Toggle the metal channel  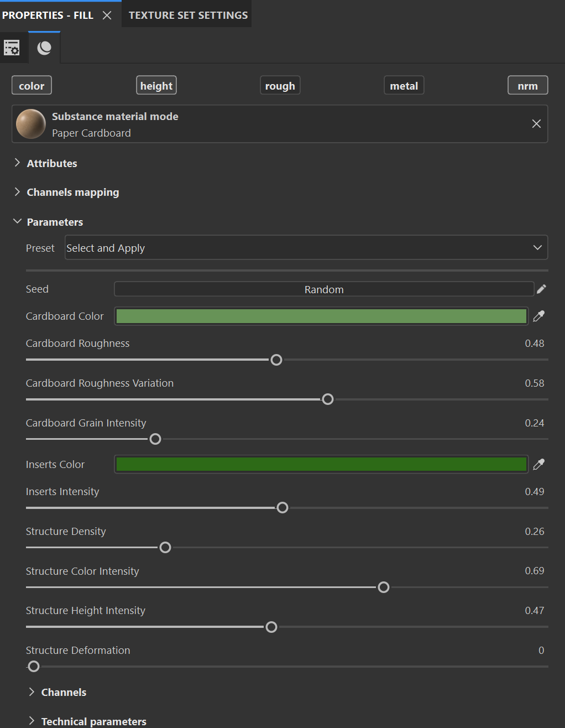click(404, 86)
